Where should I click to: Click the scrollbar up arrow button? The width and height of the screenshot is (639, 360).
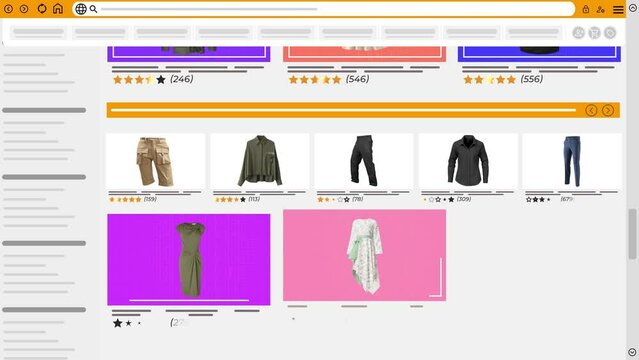coord(632,8)
